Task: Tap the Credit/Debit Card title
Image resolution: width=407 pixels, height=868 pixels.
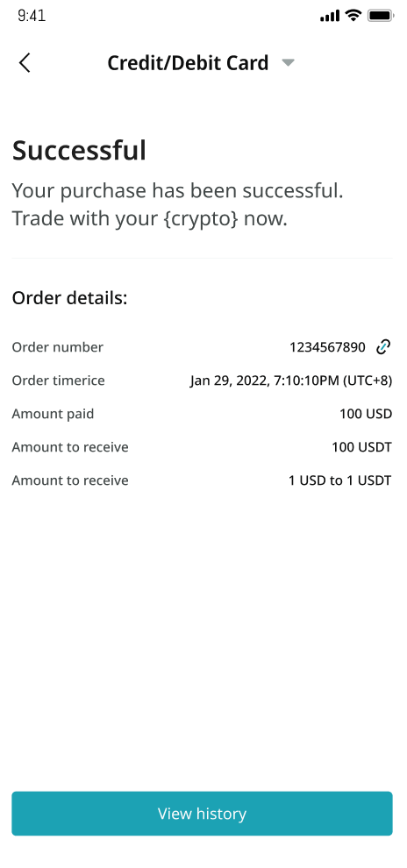Action: click(x=188, y=63)
